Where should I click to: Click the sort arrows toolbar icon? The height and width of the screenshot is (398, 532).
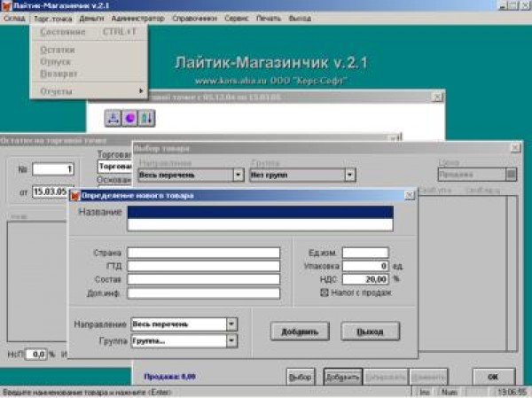[x=146, y=117]
